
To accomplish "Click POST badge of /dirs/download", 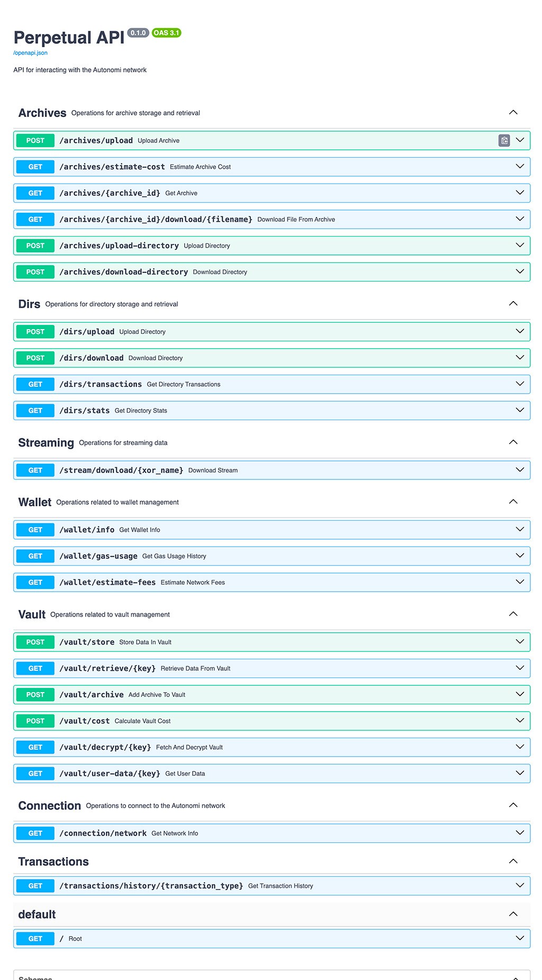I will coord(35,358).
